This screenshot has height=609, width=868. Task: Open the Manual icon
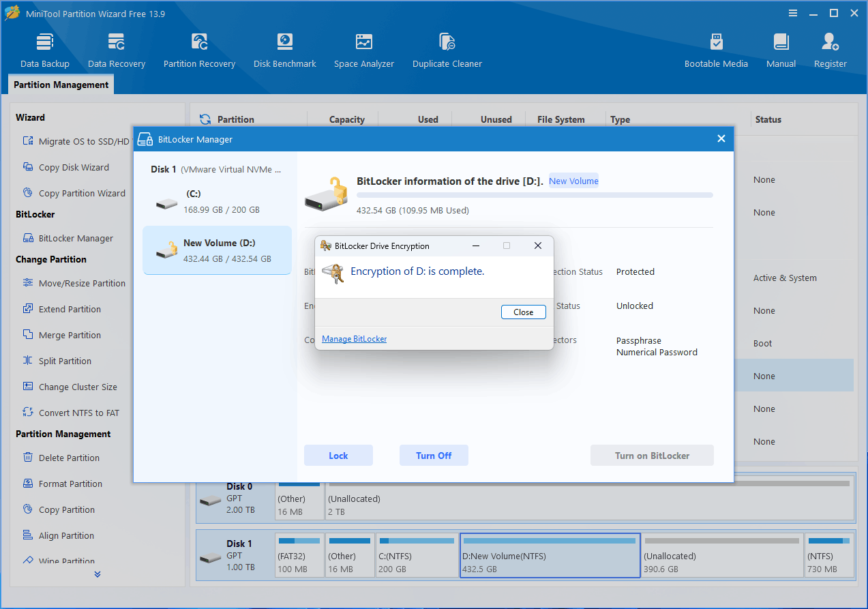click(x=781, y=50)
